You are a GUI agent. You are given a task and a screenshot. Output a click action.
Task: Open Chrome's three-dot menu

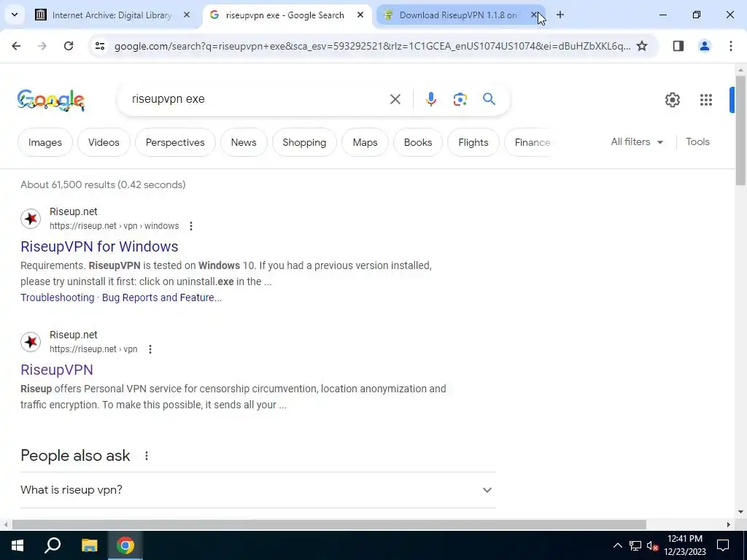[x=730, y=46]
